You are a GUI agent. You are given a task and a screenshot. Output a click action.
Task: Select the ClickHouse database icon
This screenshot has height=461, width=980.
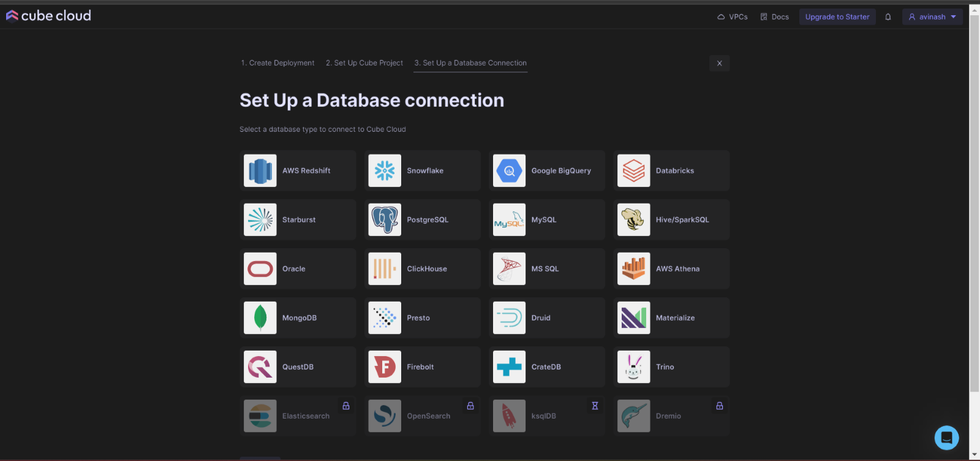coord(385,269)
